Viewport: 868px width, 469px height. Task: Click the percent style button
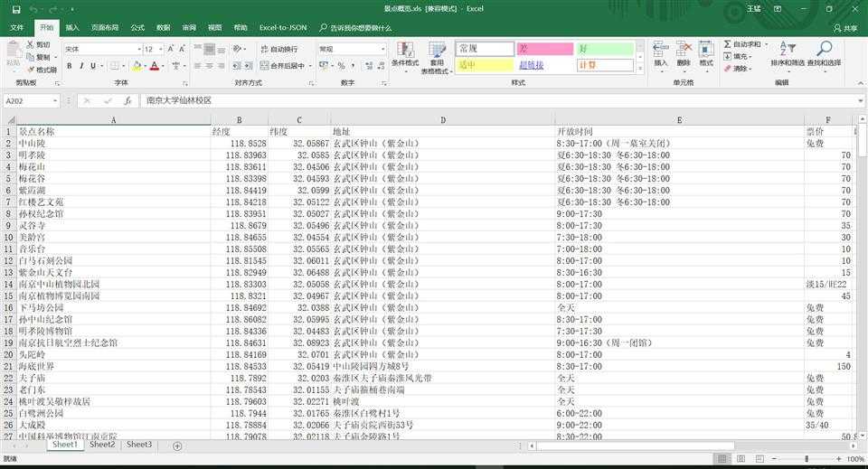341,66
